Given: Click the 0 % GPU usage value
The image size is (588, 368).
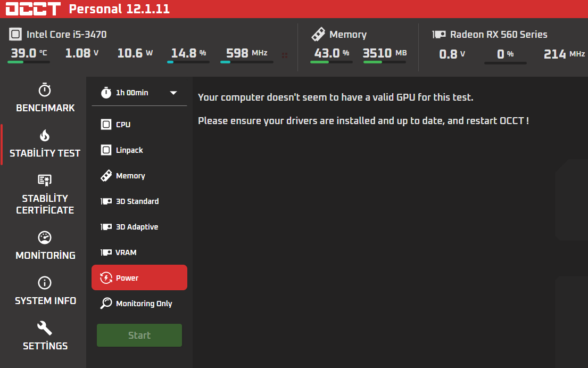Looking at the screenshot, I should (x=505, y=54).
